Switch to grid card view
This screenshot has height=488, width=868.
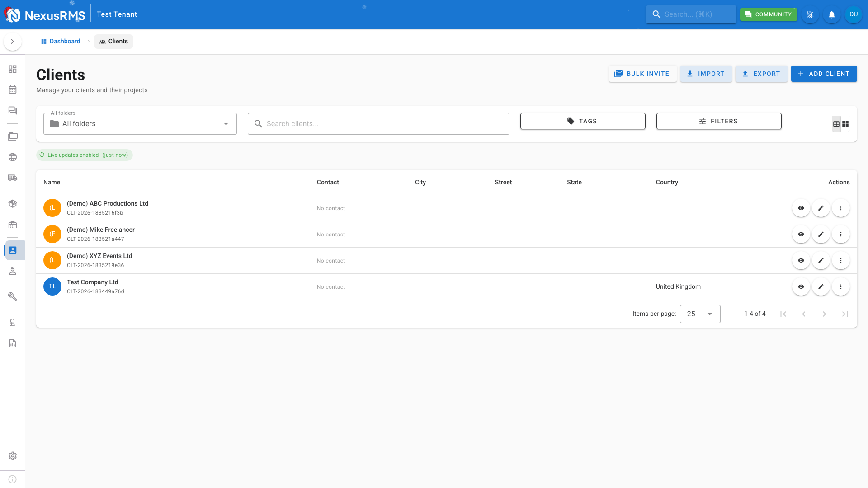pos(845,124)
